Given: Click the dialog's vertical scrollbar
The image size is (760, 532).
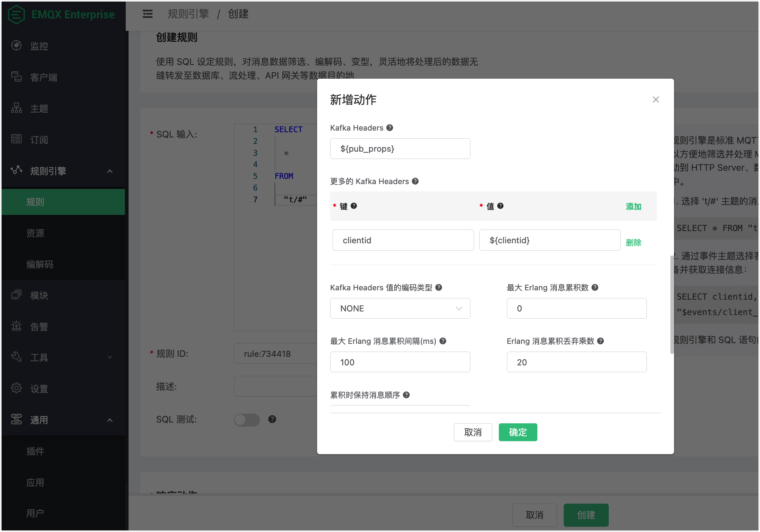Looking at the screenshot, I should pos(672,304).
